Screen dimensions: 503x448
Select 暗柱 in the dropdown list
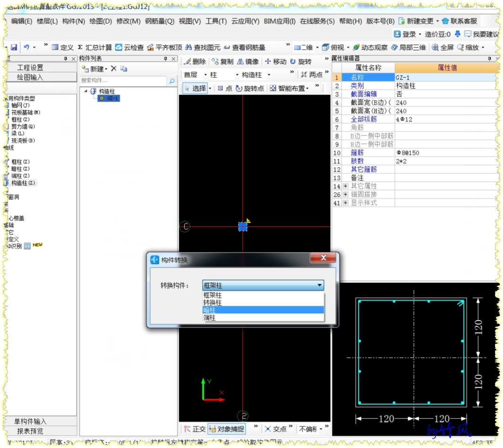(x=263, y=310)
